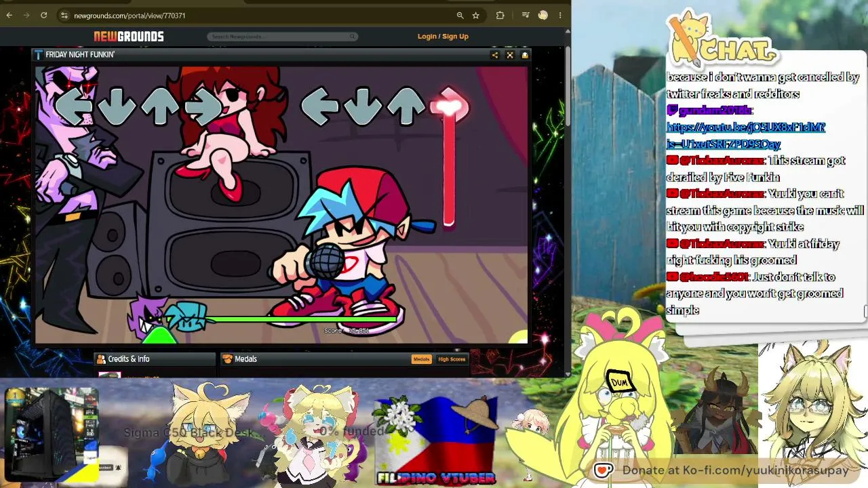Click the opponent's right arrow receptor
Image resolution: width=868 pixels, height=488 pixels.
(203, 106)
